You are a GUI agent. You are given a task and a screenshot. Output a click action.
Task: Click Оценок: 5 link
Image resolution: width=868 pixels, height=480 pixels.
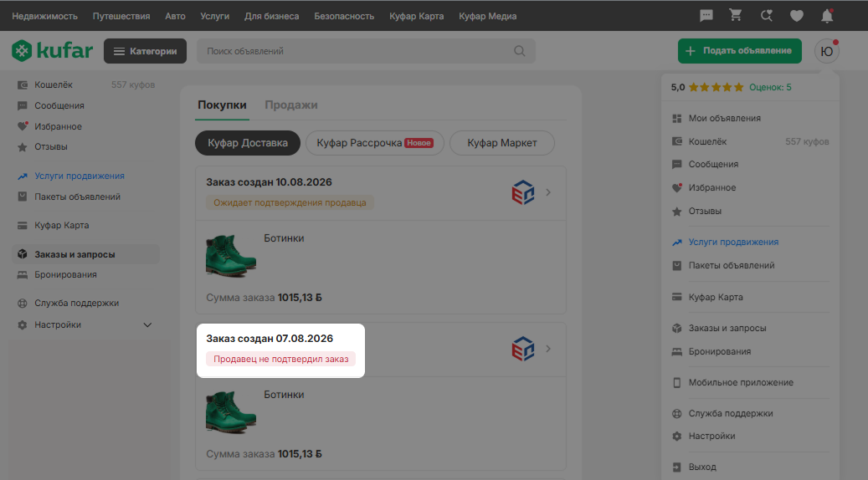pyautogui.click(x=770, y=87)
